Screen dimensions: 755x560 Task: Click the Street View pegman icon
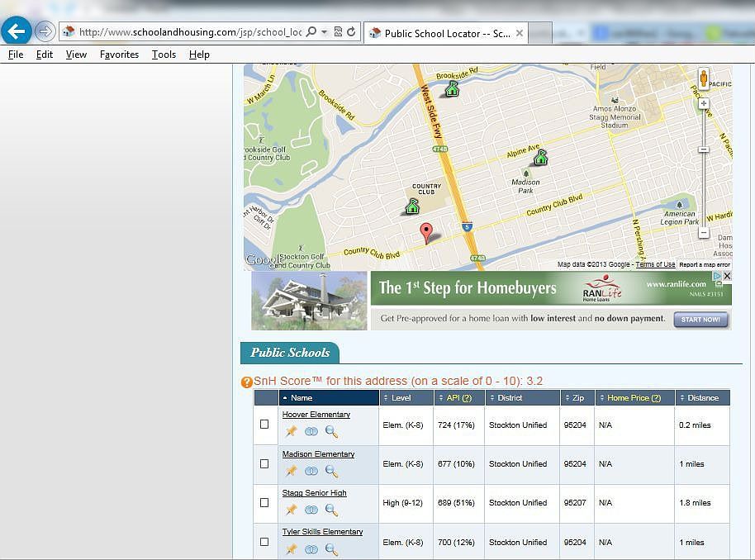(704, 78)
